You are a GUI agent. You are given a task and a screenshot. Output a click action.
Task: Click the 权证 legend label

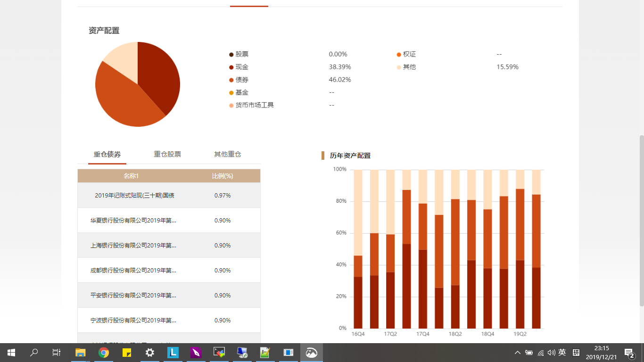[x=409, y=54]
